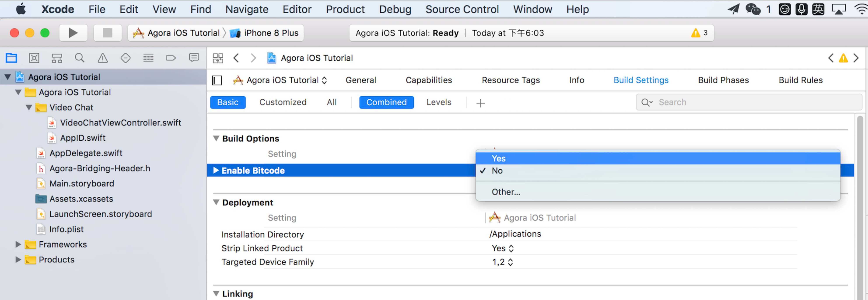Open the Source Control navigator icon
Viewport: 868px width, 300px height.
[34, 58]
